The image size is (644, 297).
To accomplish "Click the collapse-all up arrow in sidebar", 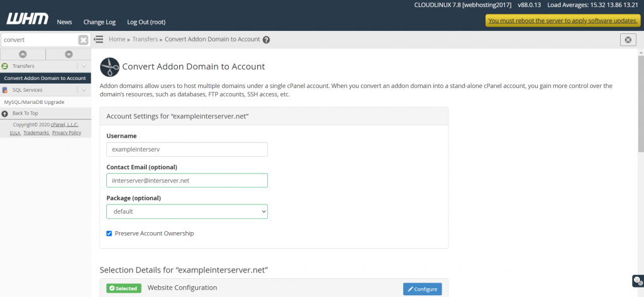I will tap(23, 54).
